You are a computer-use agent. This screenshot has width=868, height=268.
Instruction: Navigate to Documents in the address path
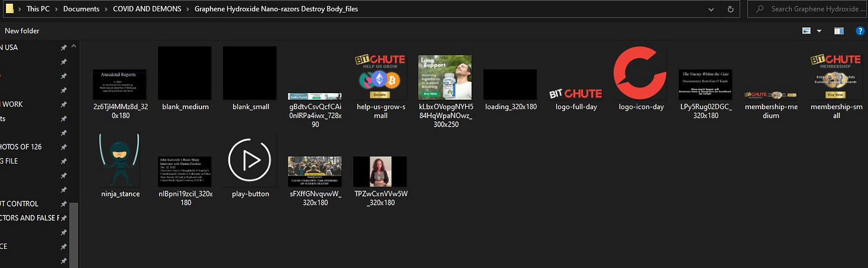pos(82,9)
